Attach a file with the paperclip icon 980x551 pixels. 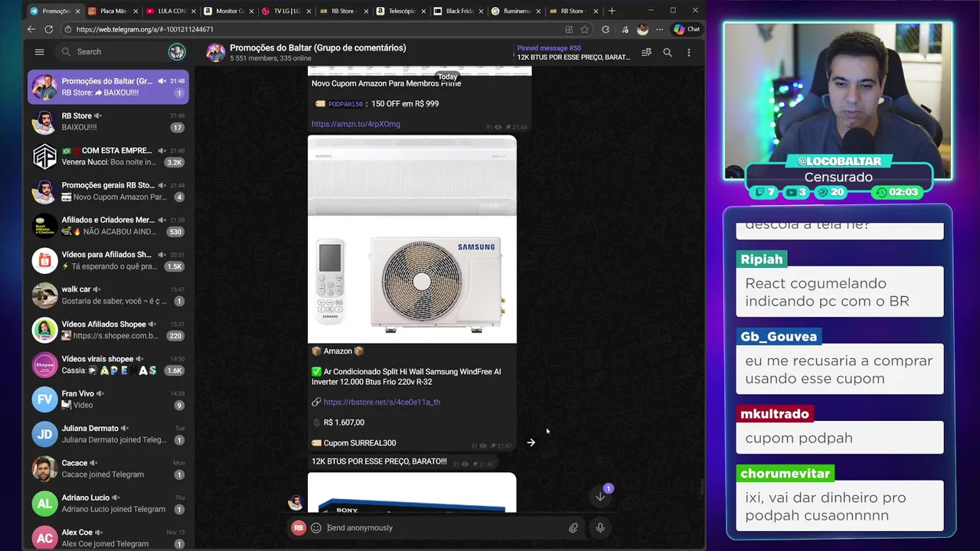573,527
